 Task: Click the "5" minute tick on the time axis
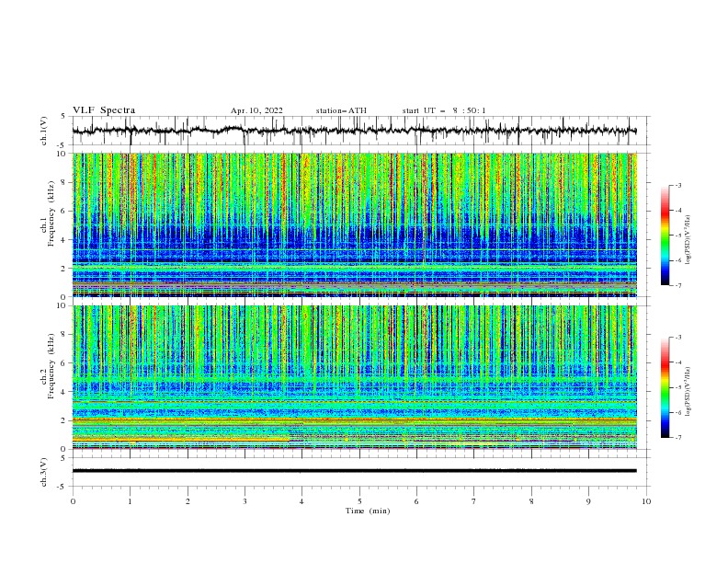(x=359, y=501)
